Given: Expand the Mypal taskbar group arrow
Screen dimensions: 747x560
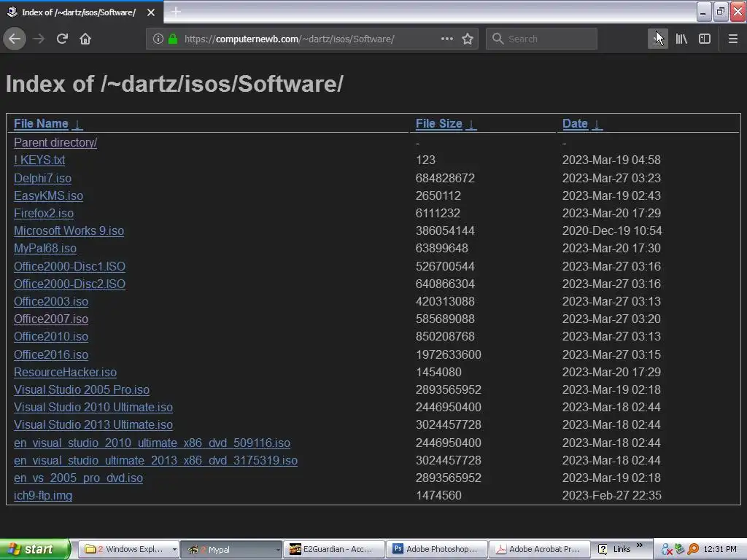Looking at the screenshot, I should pyautogui.click(x=278, y=550).
